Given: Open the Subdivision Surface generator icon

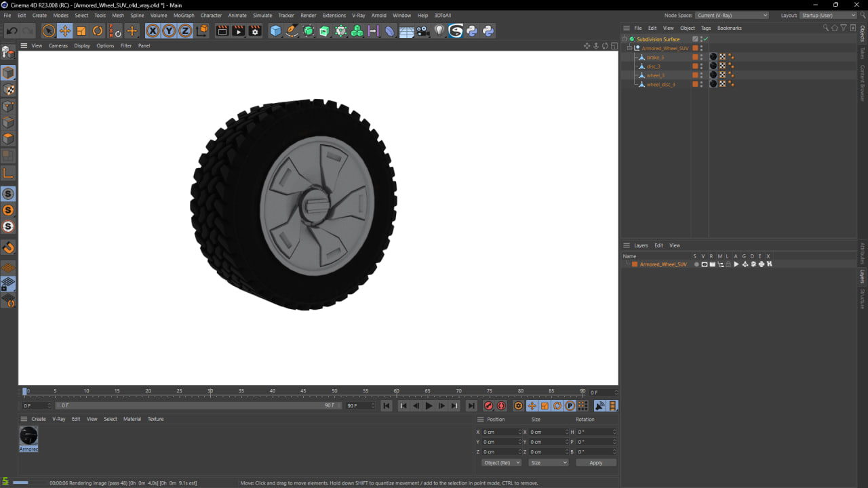Looking at the screenshot, I should click(309, 30).
